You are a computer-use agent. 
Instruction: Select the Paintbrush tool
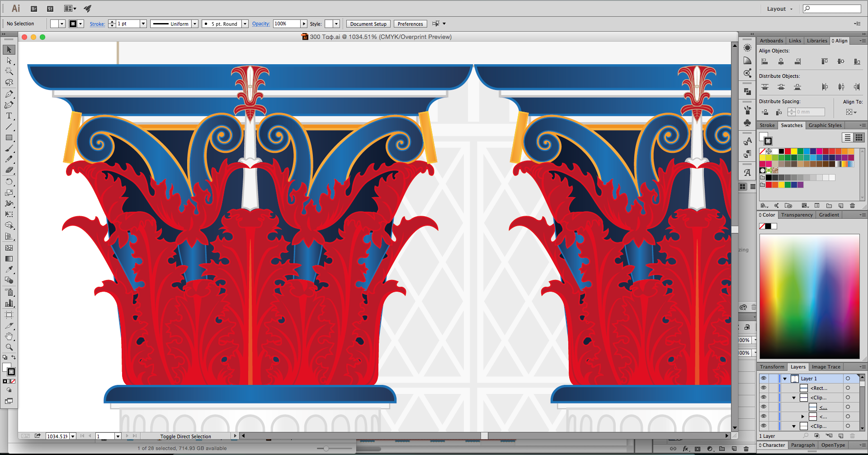[9, 148]
